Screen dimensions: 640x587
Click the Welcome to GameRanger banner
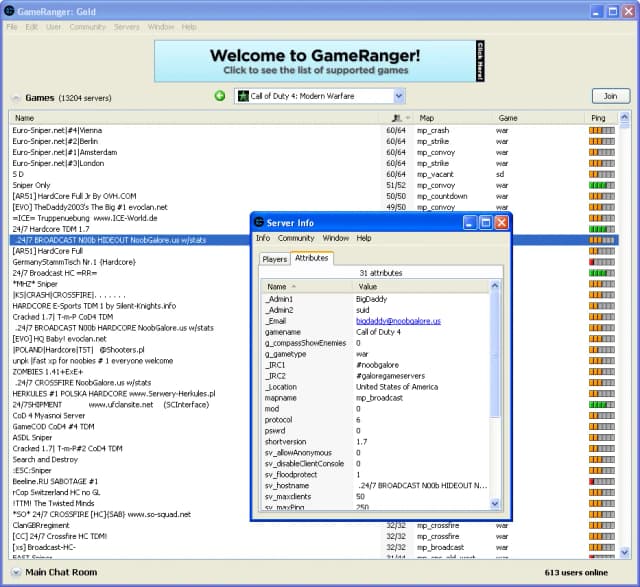coord(319,61)
